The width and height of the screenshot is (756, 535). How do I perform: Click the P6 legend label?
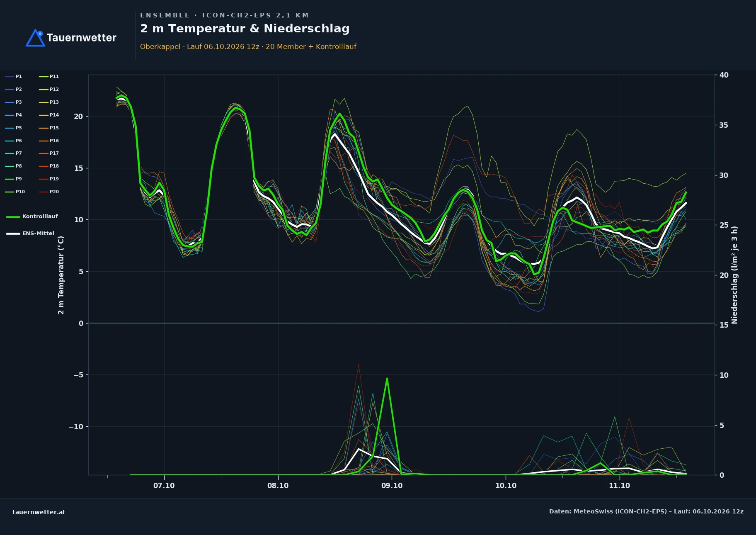click(19, 141)
